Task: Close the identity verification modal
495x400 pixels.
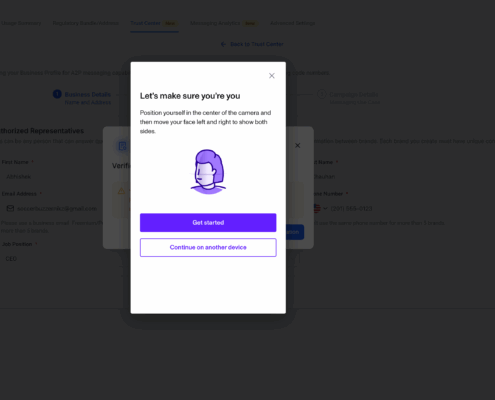Action: 272,76
